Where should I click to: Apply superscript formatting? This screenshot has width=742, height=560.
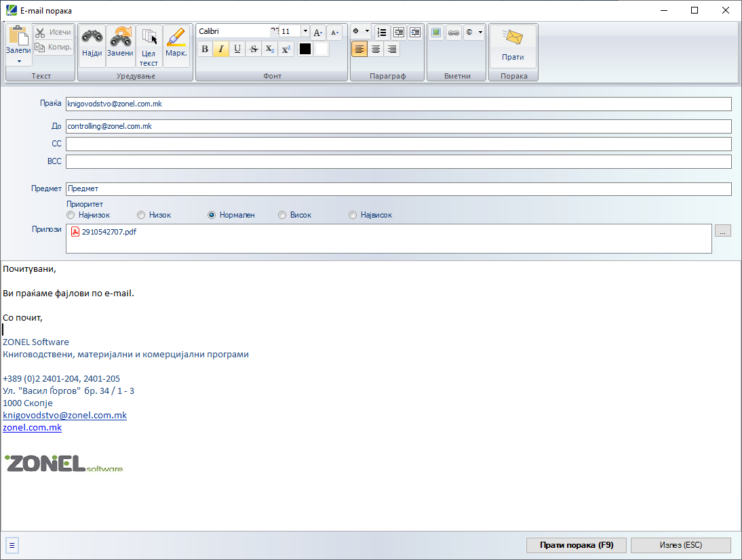pos(286,49)
